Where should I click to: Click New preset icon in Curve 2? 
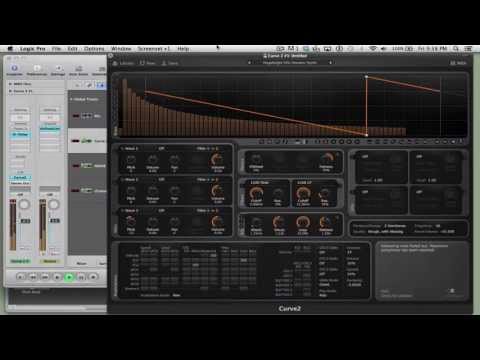[x=147, y=63]
